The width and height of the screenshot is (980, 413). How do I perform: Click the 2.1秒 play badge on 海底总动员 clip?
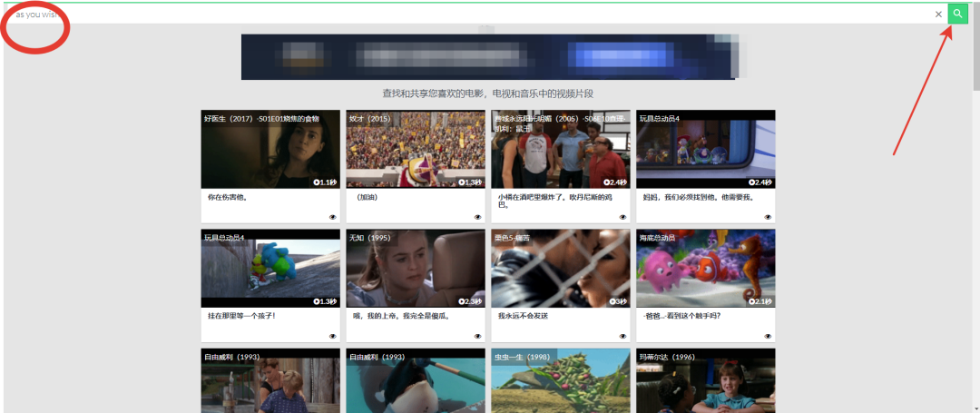[x=760, y=301]
